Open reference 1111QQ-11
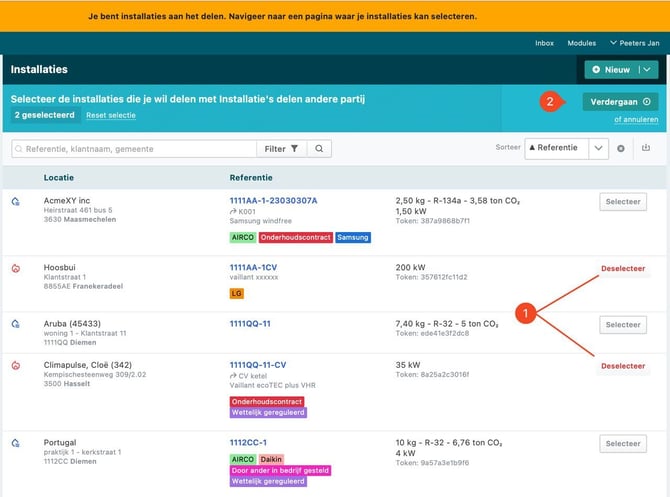This screenshot has width=670, height=497. 250,323
